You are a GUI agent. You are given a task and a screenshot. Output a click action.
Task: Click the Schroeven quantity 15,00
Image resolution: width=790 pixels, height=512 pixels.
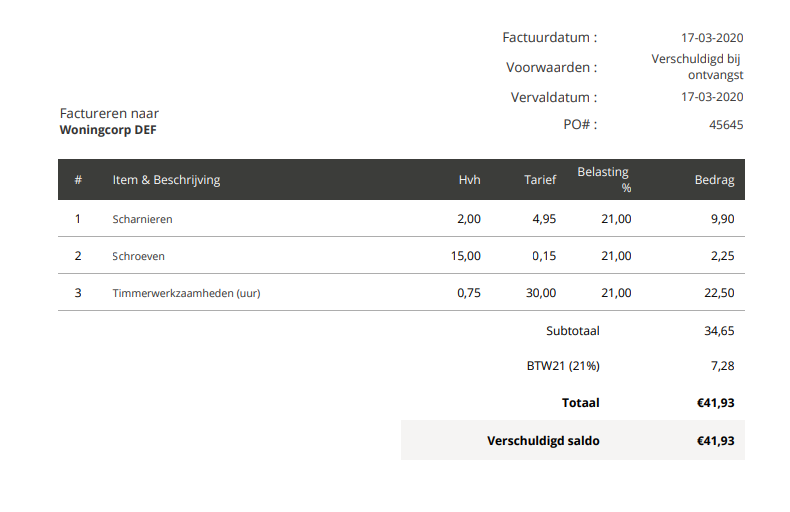(465, 256)
